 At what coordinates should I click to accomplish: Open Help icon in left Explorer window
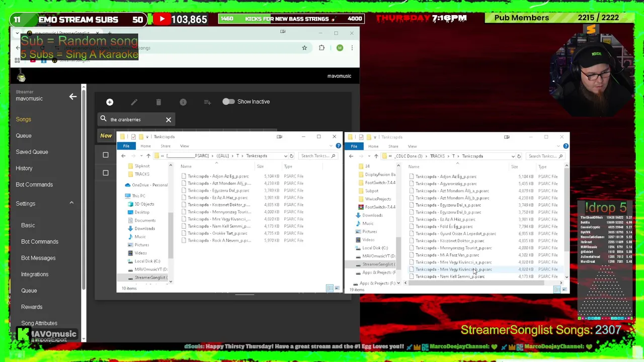pyautogui.click(x=338, y=146)
